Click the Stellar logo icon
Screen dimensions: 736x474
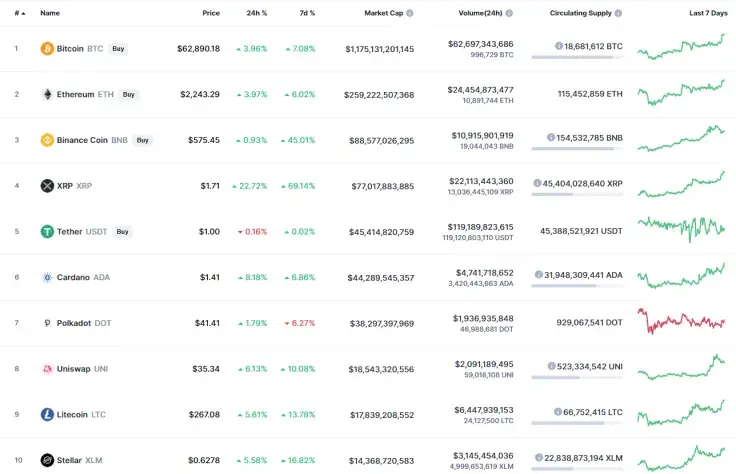[47, 460]
